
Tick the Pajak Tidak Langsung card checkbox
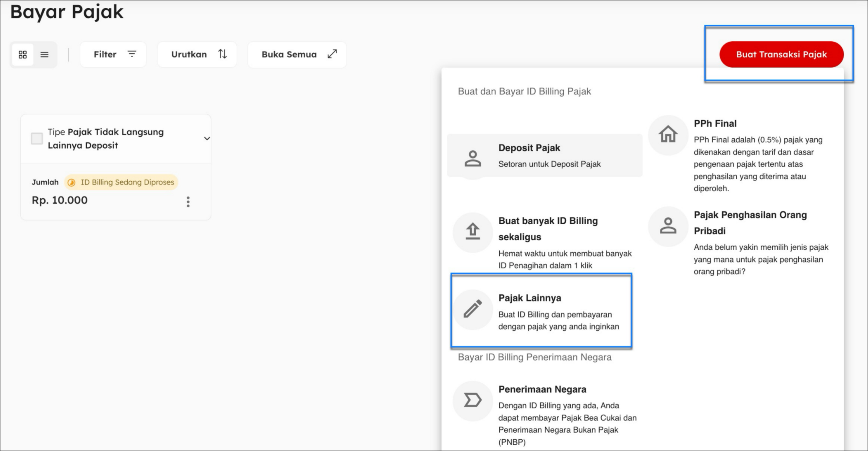(x=37, y=139)
